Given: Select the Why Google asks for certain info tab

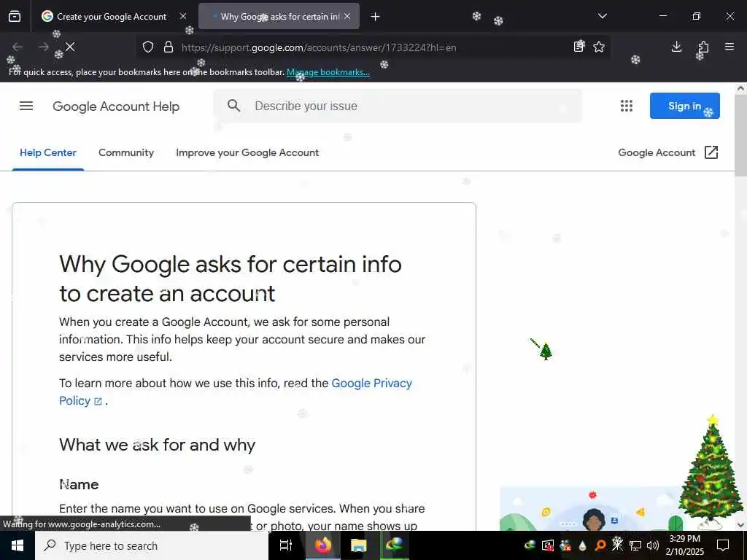Looking at the screenshot, I should pyautogui.click(x=279, y=17).
